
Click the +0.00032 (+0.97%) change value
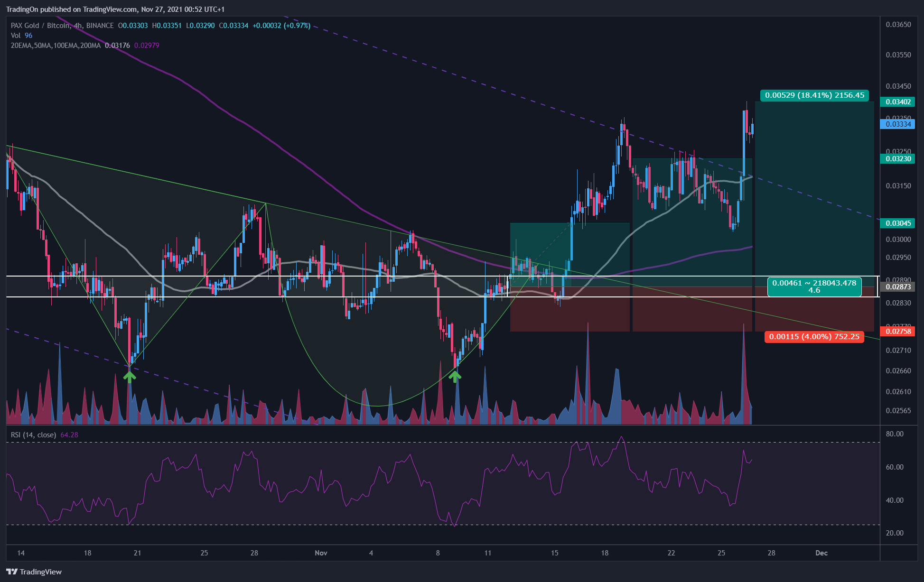click(x=281, y=26)
